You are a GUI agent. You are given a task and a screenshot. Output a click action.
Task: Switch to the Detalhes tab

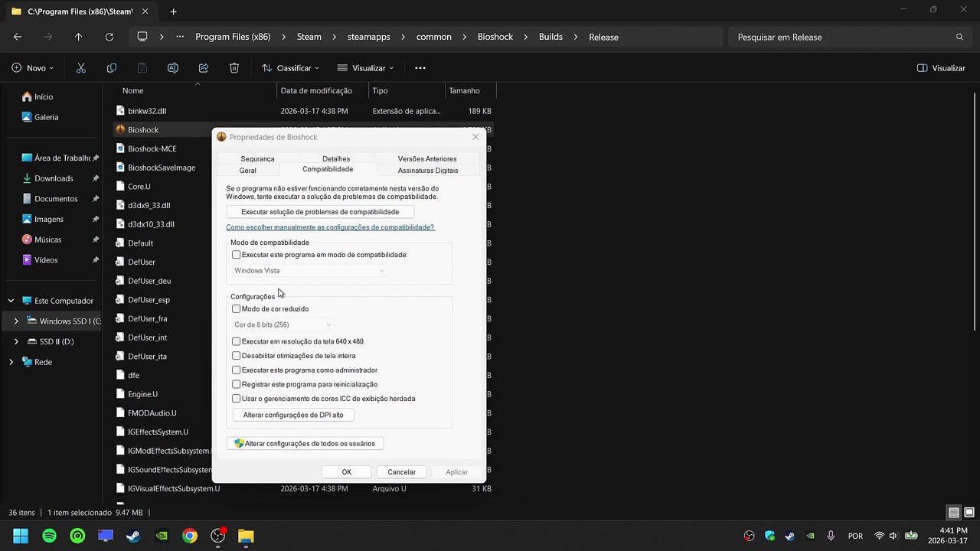(336, 158)
